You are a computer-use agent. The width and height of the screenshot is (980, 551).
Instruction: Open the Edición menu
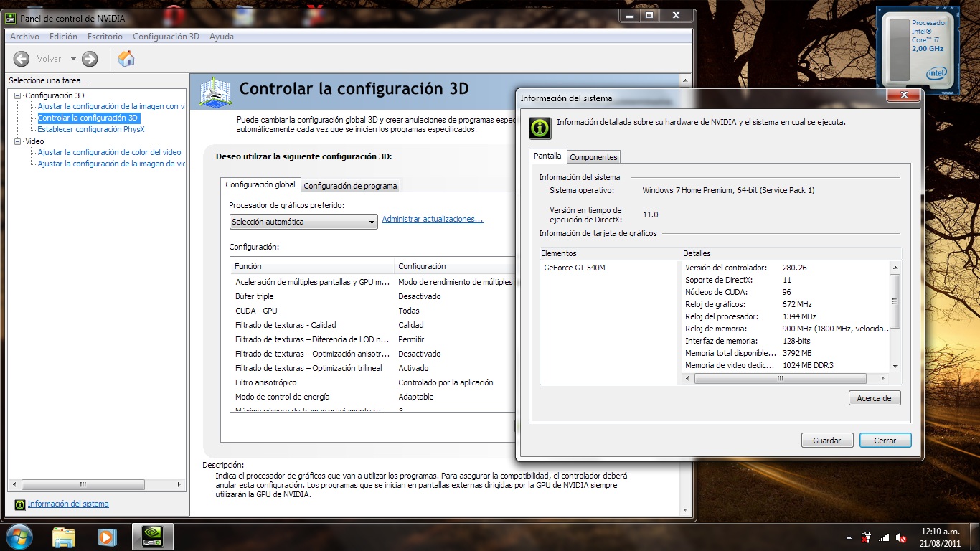(x=63, y=37)
